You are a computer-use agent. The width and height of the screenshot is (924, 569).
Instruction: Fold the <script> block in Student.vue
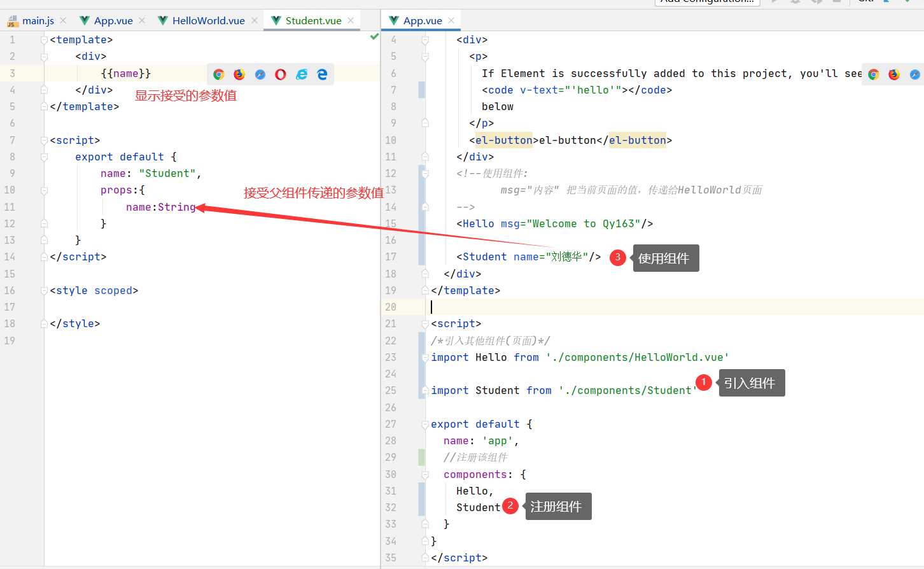pyautogui.click(x=44, y=140)
